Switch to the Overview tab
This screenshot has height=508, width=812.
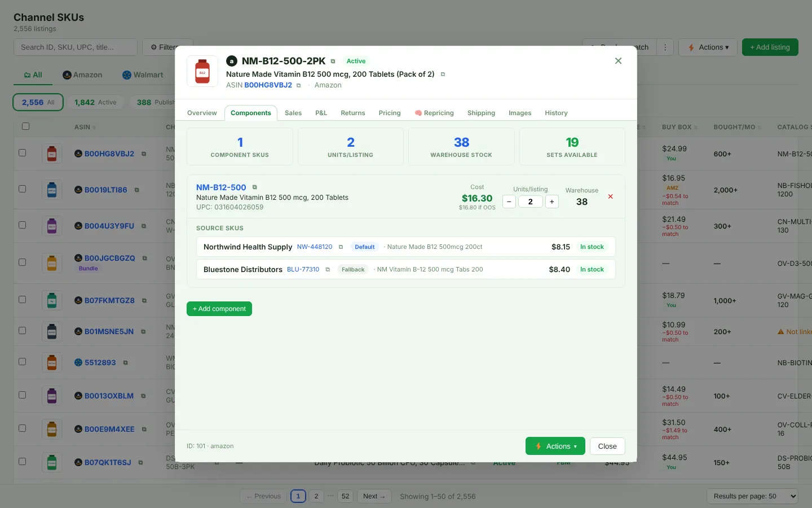click(x=202, y=113)
